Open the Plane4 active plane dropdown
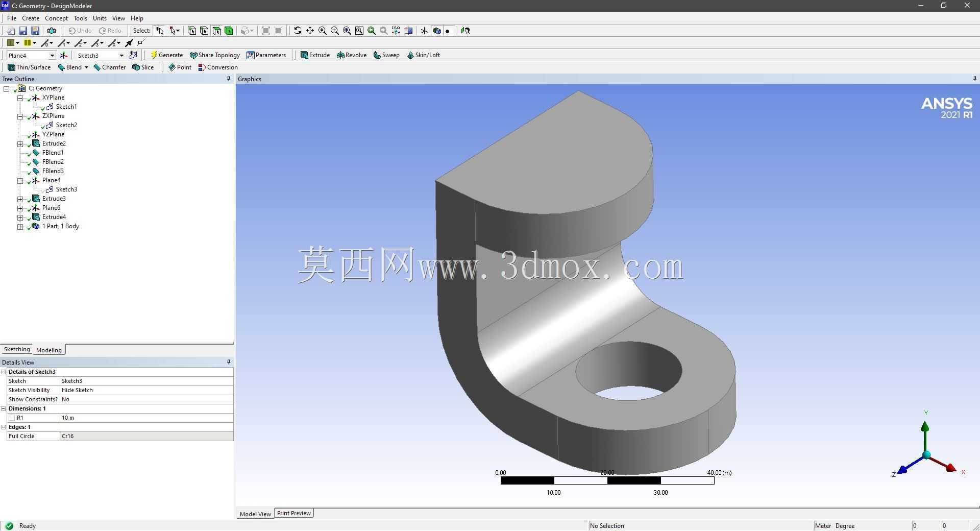Viewport: 980px width, 531px height. coord(52,55)
